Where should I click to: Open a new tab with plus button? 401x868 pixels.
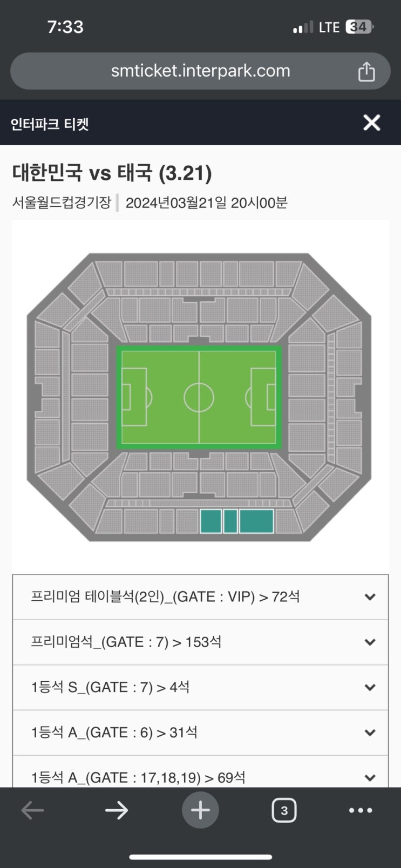pos(200,810)
